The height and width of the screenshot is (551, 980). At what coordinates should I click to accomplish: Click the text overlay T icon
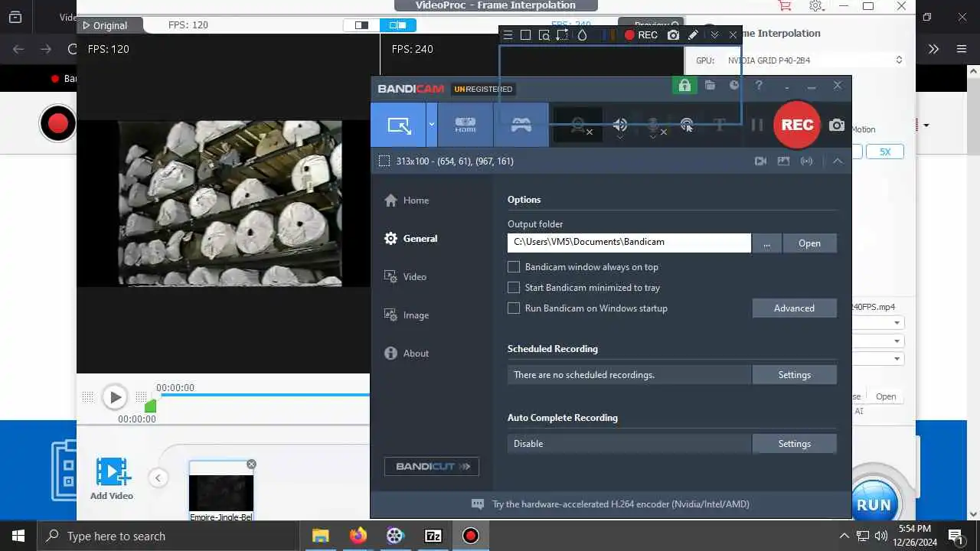(720, 125)
